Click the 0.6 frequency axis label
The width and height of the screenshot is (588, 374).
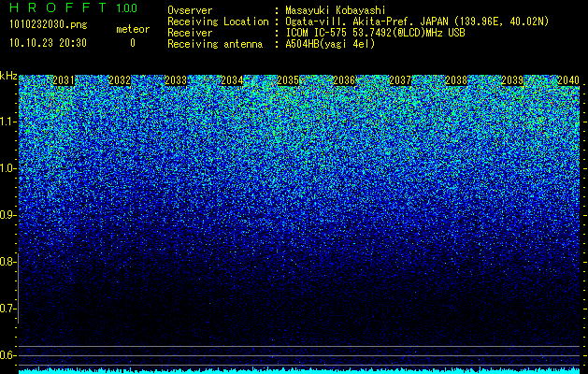[x=7, y=355]
